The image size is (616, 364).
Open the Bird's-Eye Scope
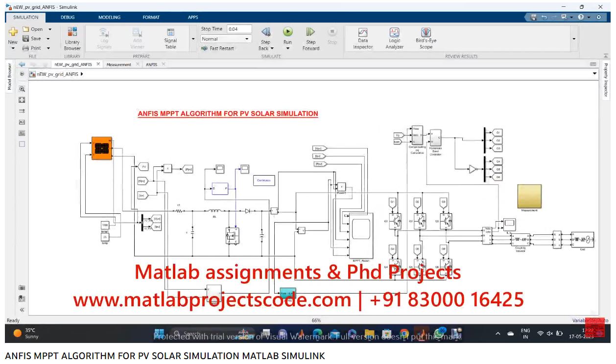click(x=426, y=38)
